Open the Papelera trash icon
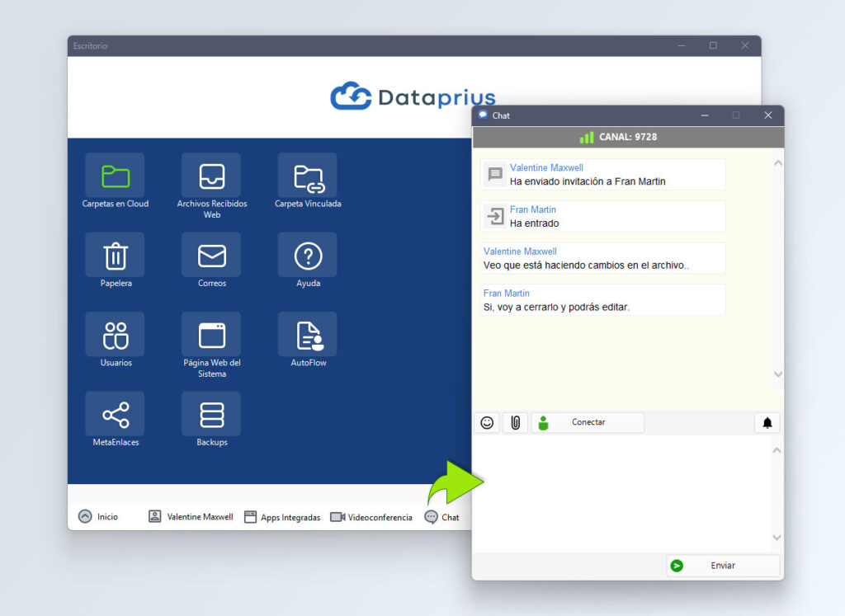 click(115, 255)
